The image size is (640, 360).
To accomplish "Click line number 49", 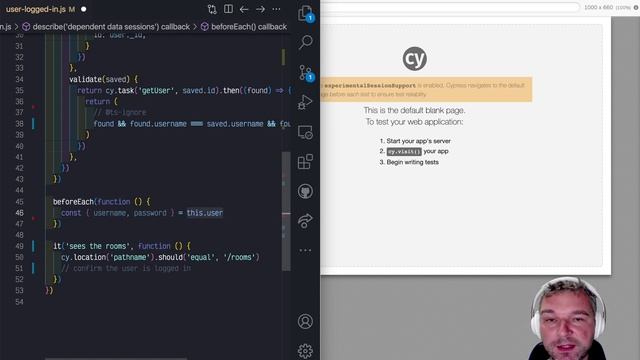I will (x=20, y=246).
